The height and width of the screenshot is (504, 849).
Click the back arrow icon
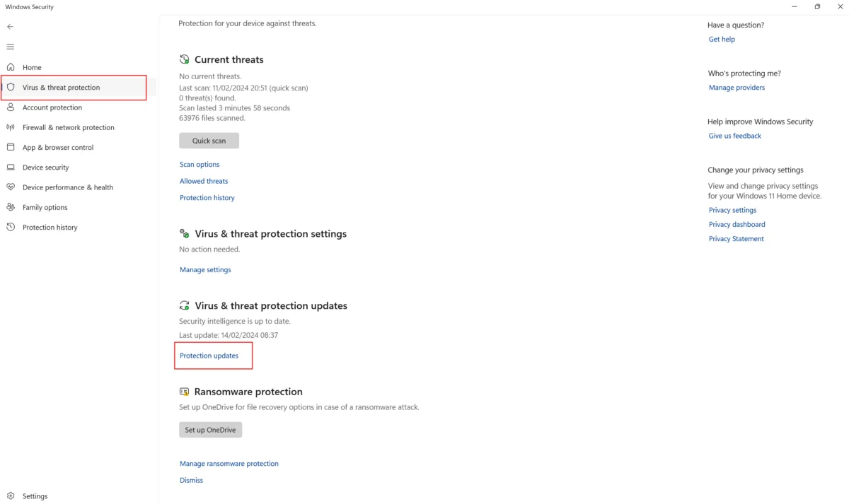tap(10, 26)
